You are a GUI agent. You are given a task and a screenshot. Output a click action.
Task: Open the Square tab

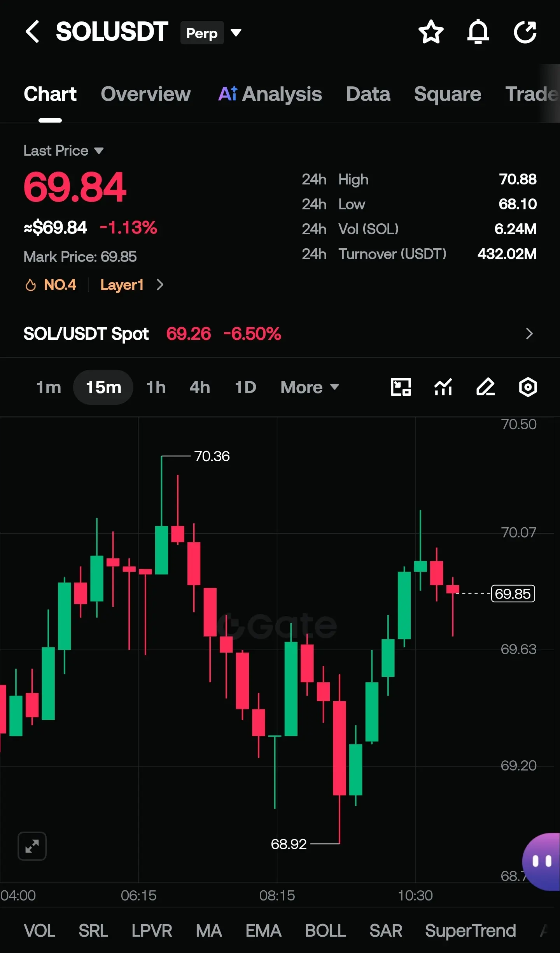[448, 94]
